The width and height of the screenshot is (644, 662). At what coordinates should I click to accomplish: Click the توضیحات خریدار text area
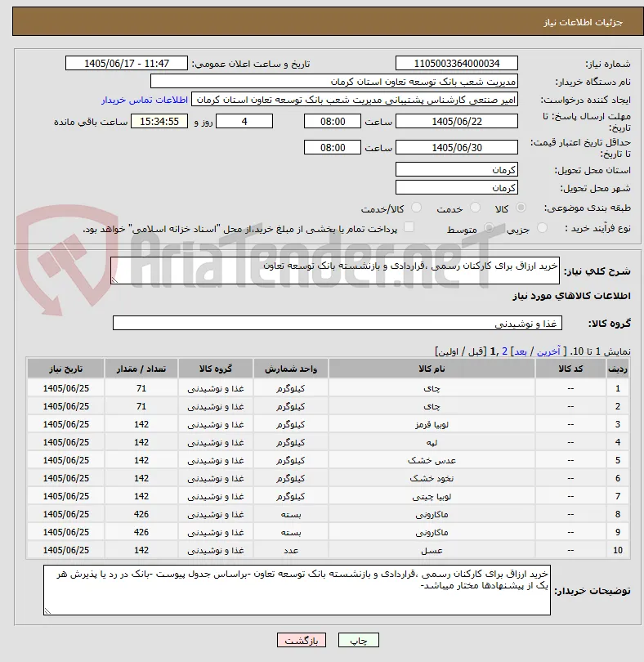297,590
